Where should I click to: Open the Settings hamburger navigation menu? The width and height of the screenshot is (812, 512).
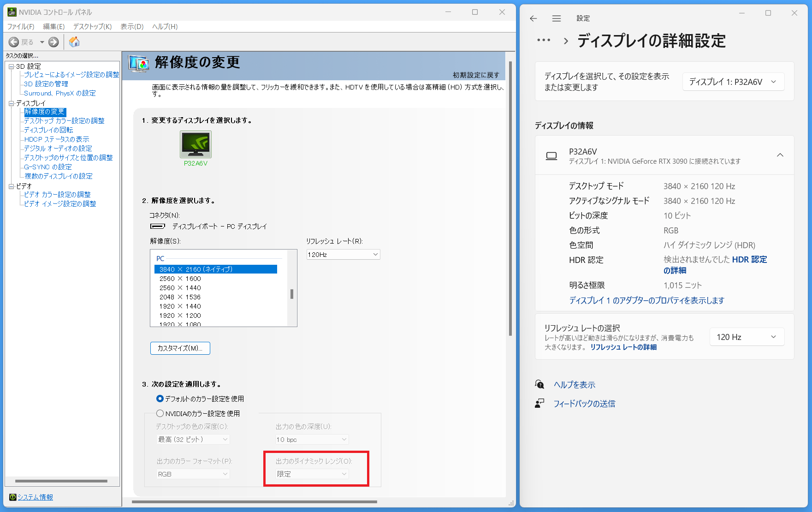[x=557, y=18]
